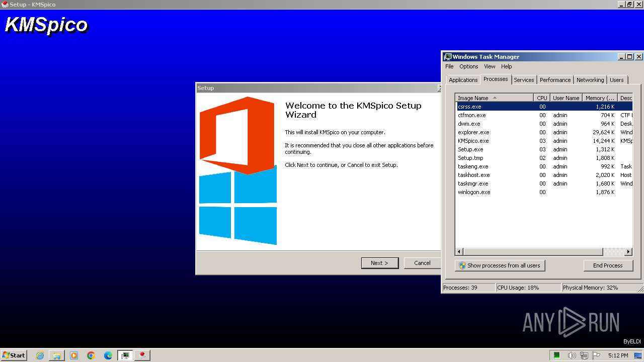
Task: Open the View menu in Task Manager
Action: coord(490,66)
